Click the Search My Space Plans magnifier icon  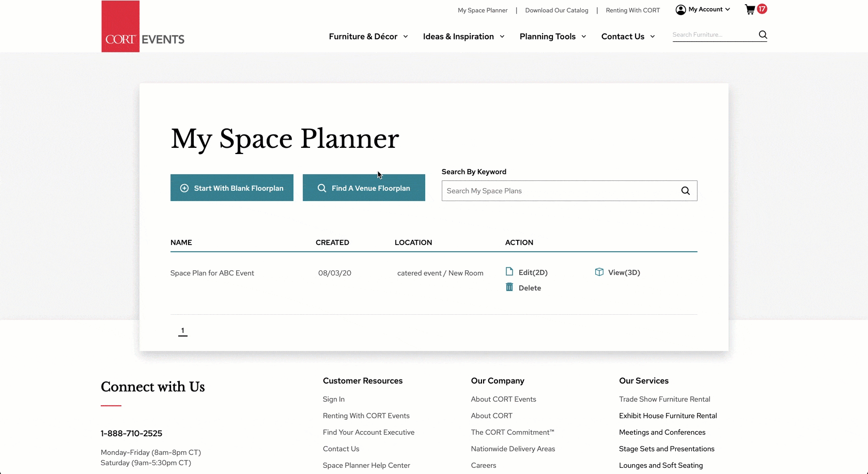pyautogui.click(x=685, y=191)
